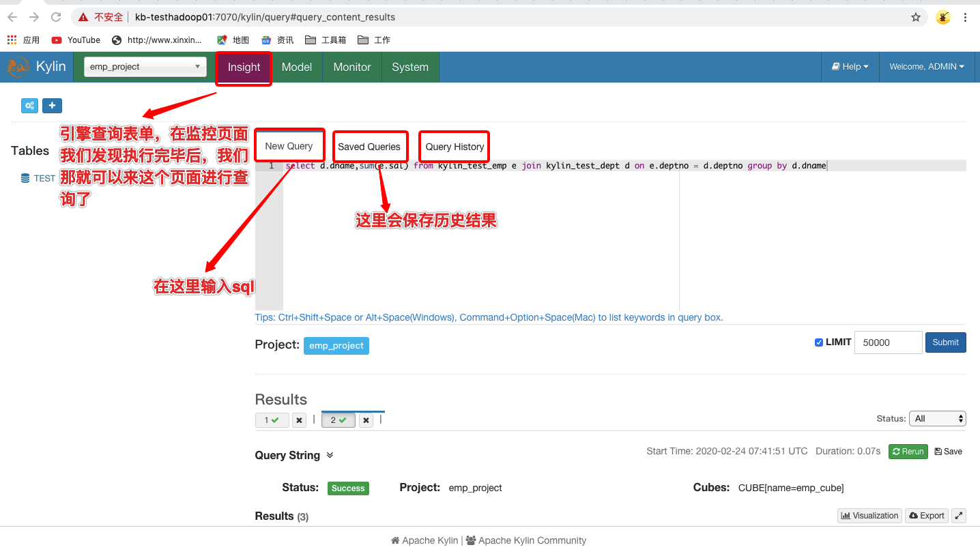
Task: Rerun the query with the green Rerun button
Action: (908, 451)
